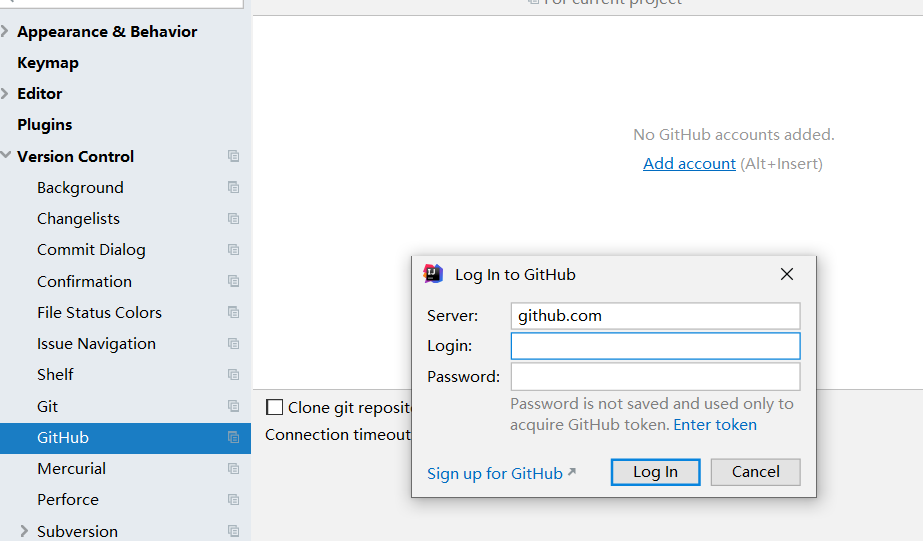Viewport: 923px width, 541px height.
Task: Click the project-level icon next to Commit Dialog
Action: pos(233,250)
